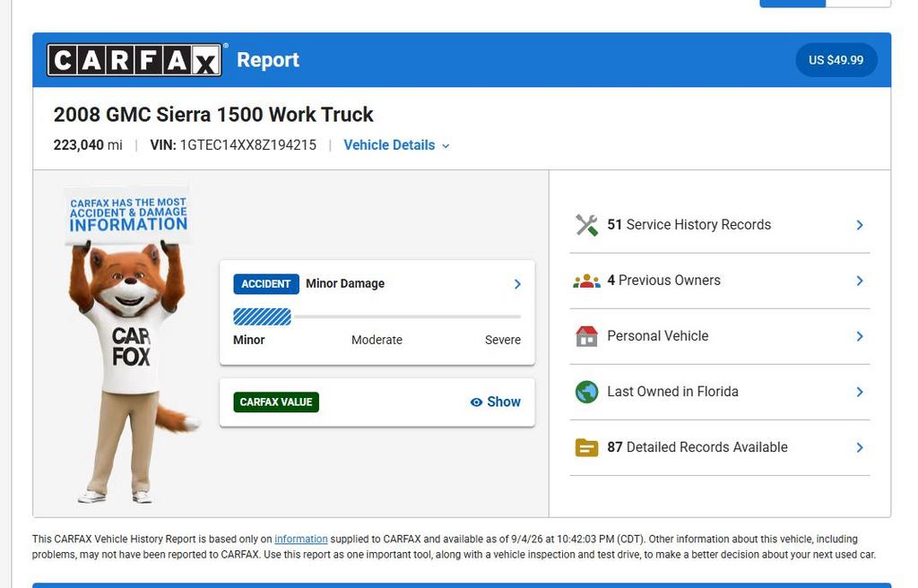
Task: Open accident details via Minor Damage chevron
Action: pyautogui.click(x=517, y=284)
